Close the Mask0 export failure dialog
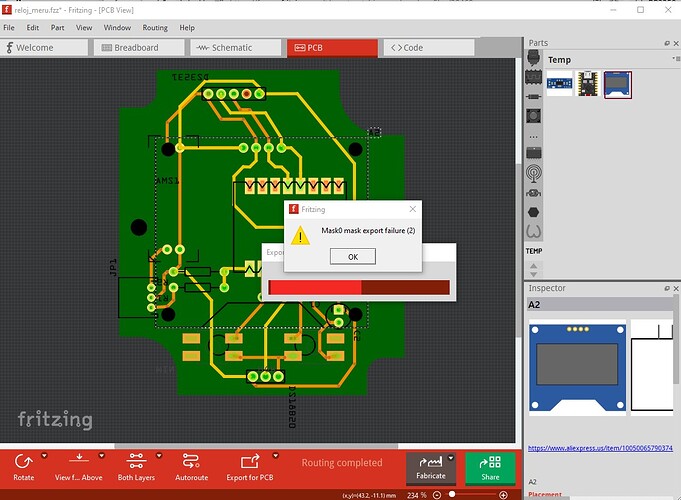The image size is (681, 500). (x=413, y=209)
